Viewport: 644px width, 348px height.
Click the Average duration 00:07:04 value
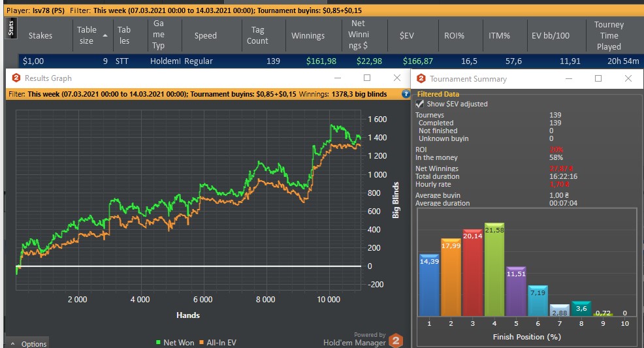point(564,203)
